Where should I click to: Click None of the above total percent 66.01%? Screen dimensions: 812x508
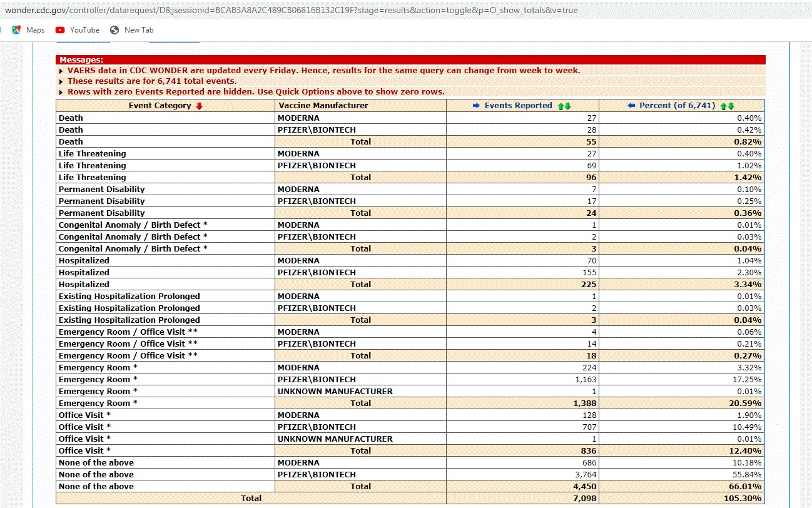746,486
